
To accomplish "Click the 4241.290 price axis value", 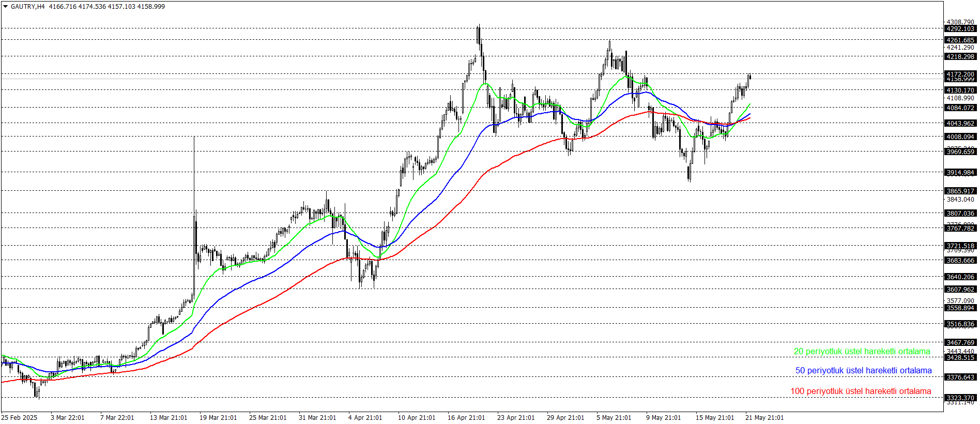I will pyautogui.click(x=960, y=48).
